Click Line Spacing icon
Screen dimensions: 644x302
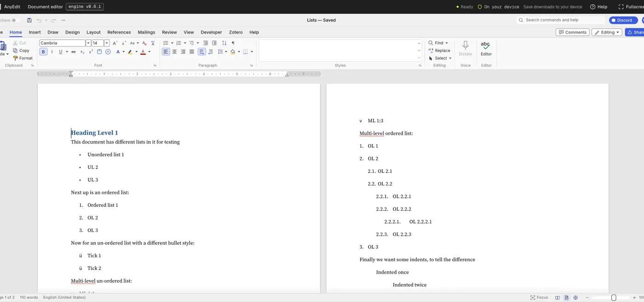click(x=220, y=52)
